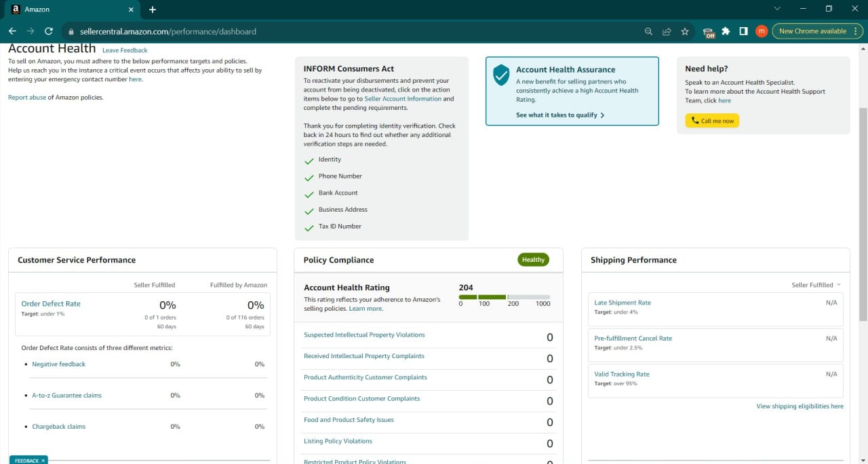Click the Healthy status badge

pyautogui.click(x=533, y=260)
